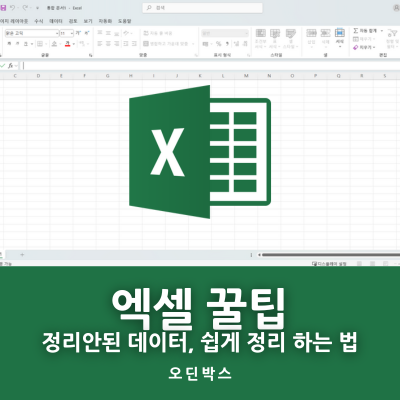Apply percent style
This screenshot has width=400, height=400.
tap(219, 44)
